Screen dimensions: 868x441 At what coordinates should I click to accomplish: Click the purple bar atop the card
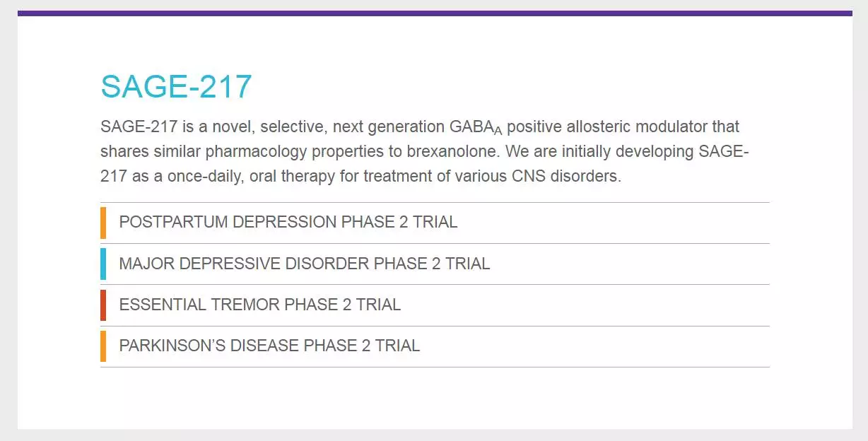click(435, 13)
